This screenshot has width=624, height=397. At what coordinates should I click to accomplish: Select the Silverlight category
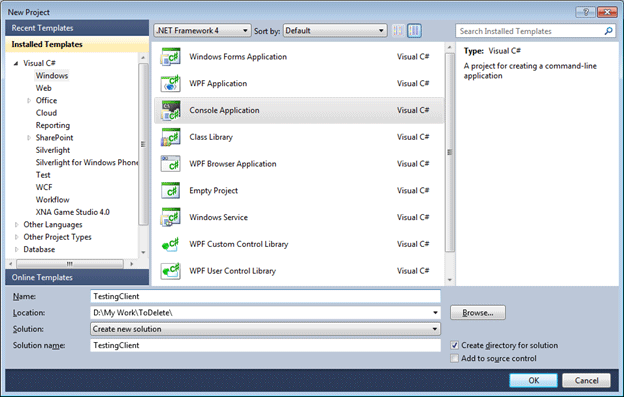pos(53,150)
